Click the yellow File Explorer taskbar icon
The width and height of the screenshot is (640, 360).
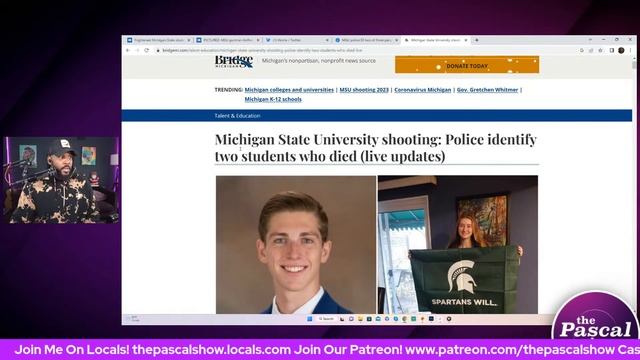[360, 319]
